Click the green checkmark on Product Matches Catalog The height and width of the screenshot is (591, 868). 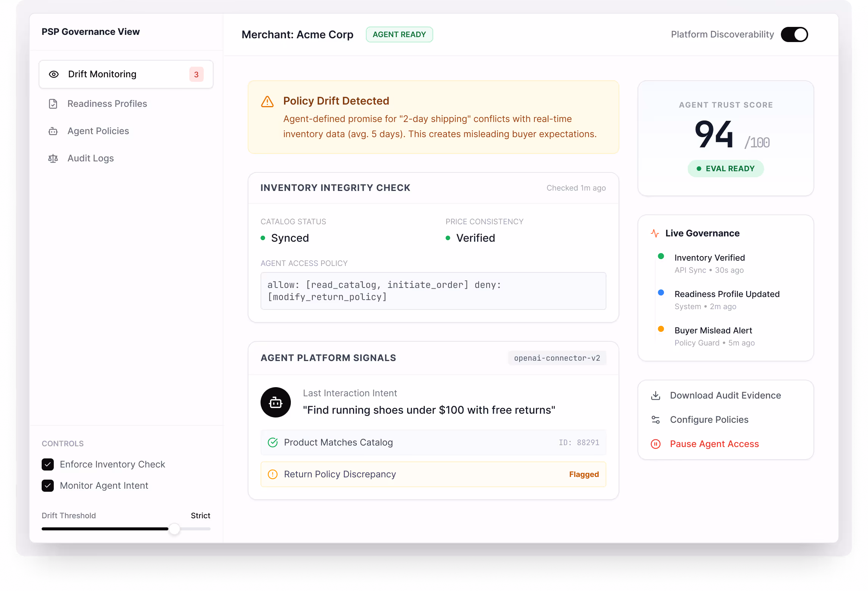coord(273,442)
